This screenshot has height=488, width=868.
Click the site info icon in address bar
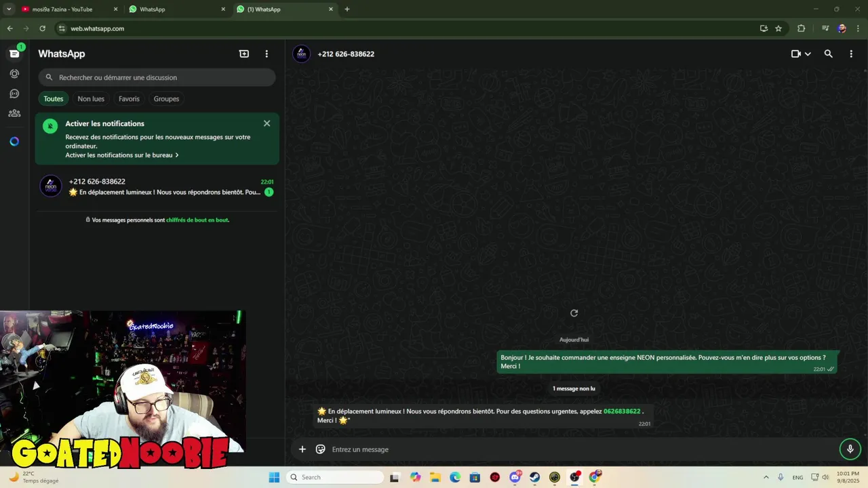[62, 28]
